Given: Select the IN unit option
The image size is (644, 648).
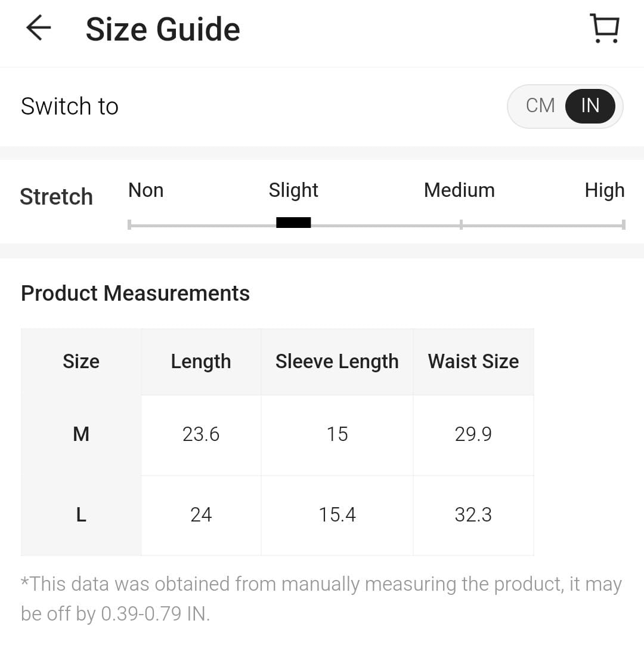Looking at the screenshot, I should click(590, 106).
